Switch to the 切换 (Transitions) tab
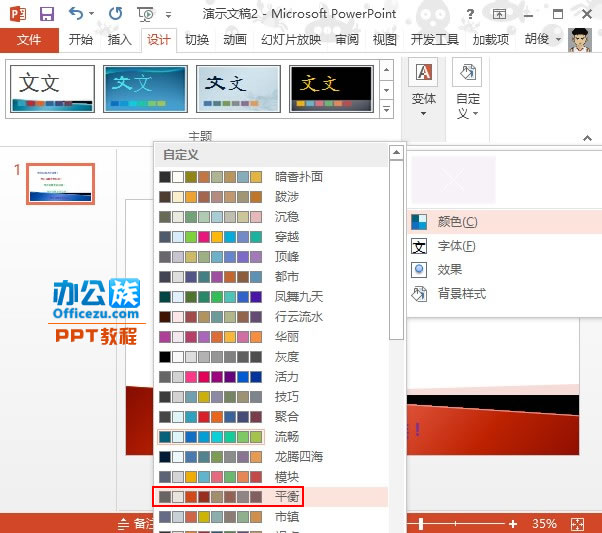Viewport: 602px width, 533px height. coord(197,40)
